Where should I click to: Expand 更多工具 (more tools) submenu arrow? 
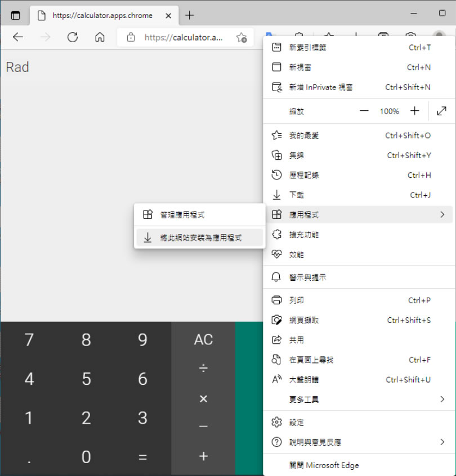click(442, 399)
